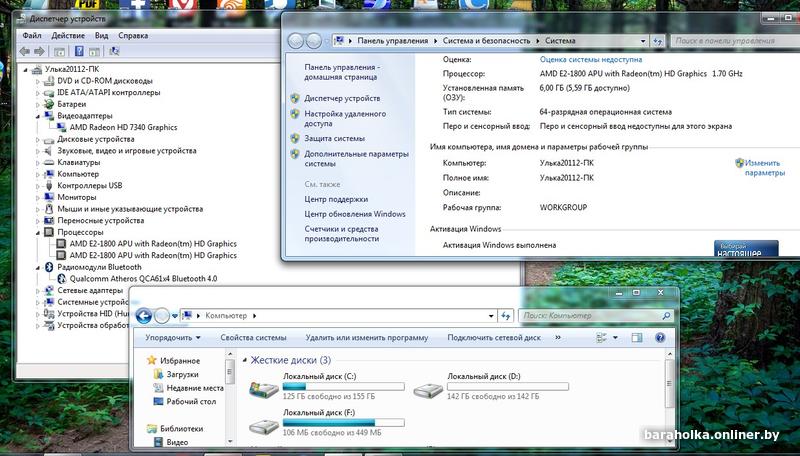
Task: Click Защита системы link
Action: (x=334, y=138)
